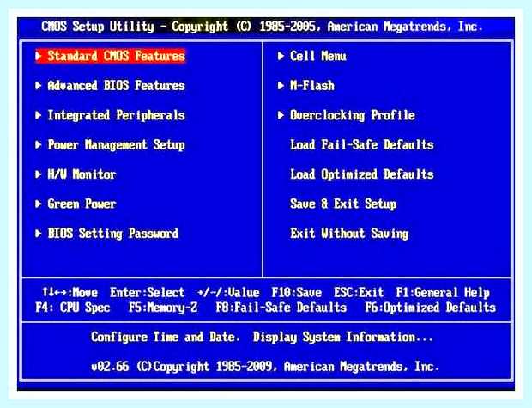The width and height of the screenshot is (532, 408).
Task: Click arrow beside Standard CMOS Features
Action: click(x=39, y=56)
